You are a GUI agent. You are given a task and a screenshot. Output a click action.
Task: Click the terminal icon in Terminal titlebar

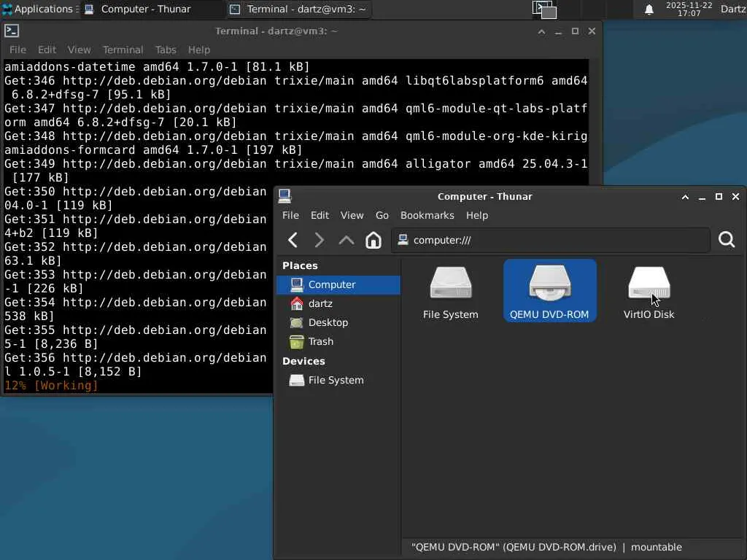12,31
